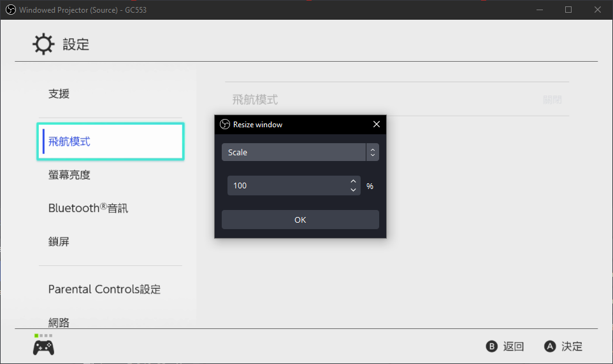This screenshot has height=364, width=613.
Task: Close the Windowed Projector window
Action: coord(597,10)
